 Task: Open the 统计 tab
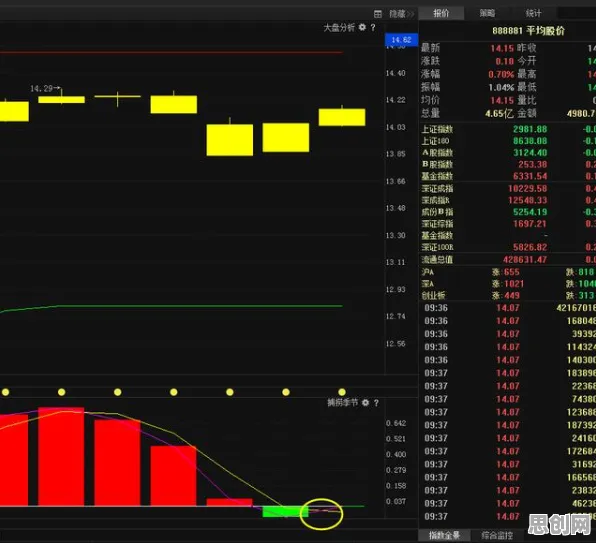click(x=533, y=13)
